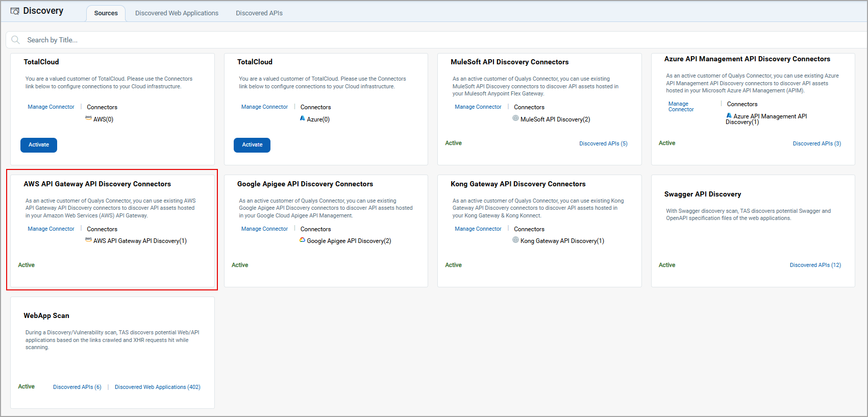
Task: Open Discovered Web Applications (402) link
Action: click(158, 387)
